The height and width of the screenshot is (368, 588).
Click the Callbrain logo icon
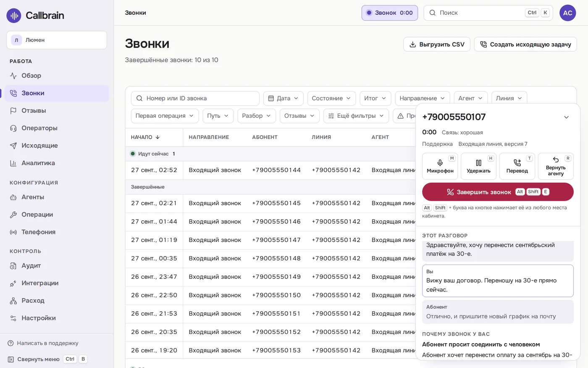[x=14, y=16]
